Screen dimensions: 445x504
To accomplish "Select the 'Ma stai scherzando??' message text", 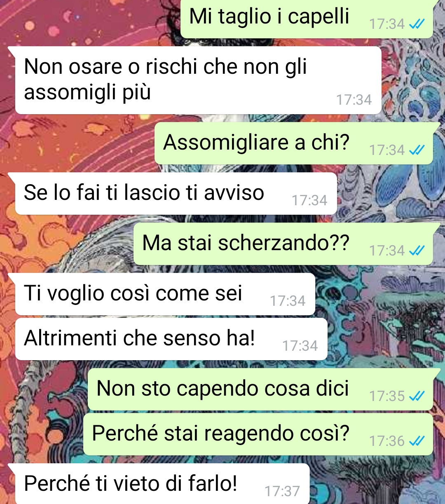I will [246, 243].
